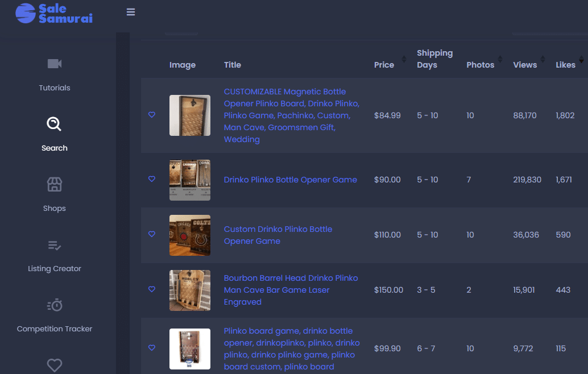Favorite the CUSTOMIZABLE Magnetic Bottle Opener listing
588x374 pixels.
tap(152, 115)
